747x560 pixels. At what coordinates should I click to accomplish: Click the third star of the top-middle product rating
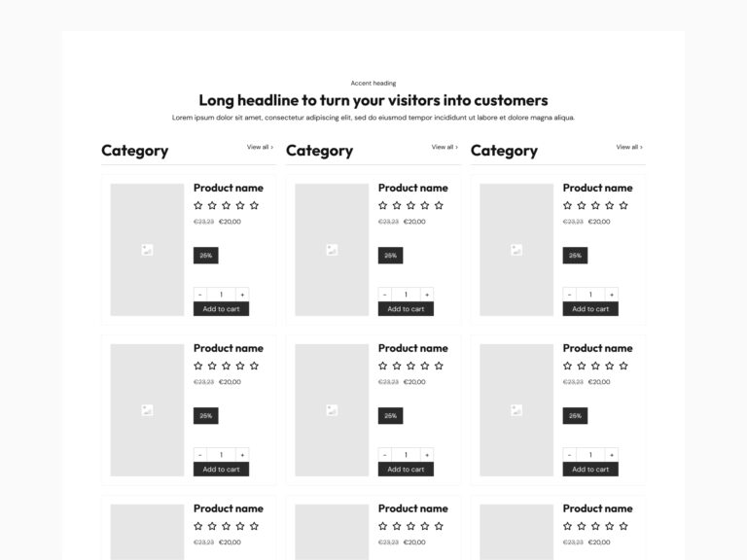click(410, 205)
